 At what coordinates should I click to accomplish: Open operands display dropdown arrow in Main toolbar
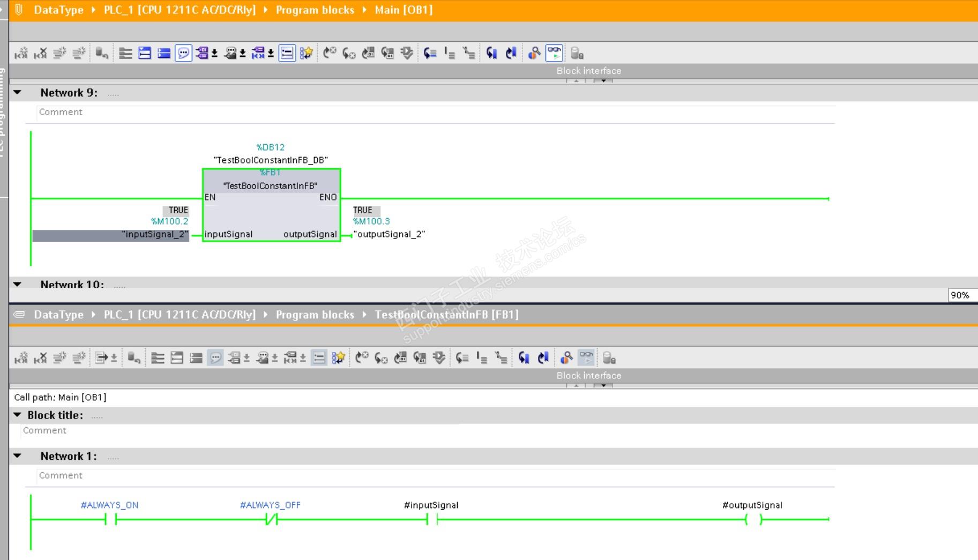tap(214, 54)
